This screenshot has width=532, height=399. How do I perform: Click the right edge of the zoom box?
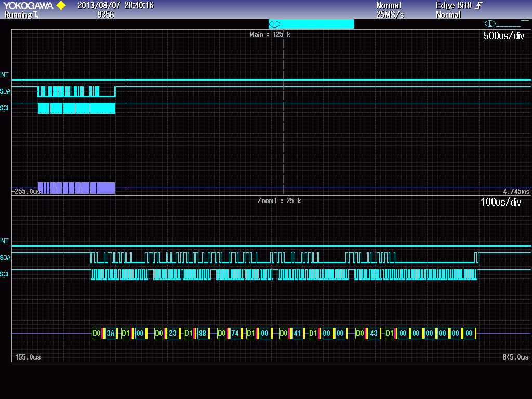pos(126,112)
